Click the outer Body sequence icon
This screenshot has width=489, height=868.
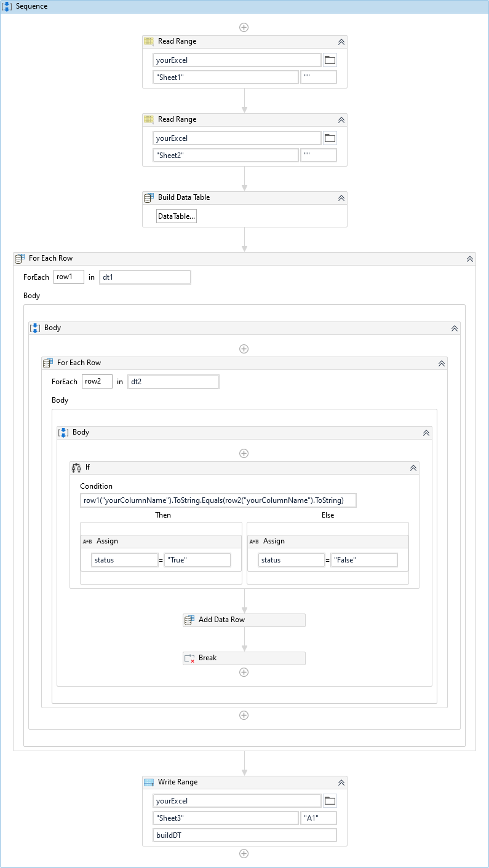pos(36,328)
